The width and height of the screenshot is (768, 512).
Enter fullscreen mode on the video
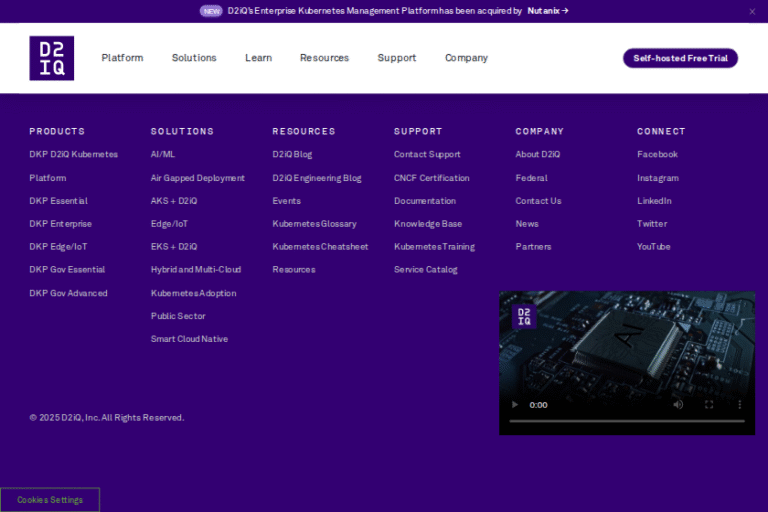click(709, 405)
